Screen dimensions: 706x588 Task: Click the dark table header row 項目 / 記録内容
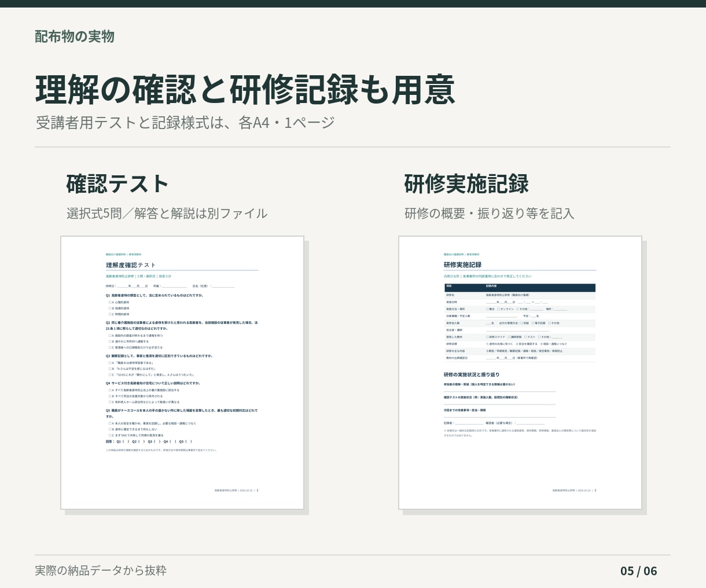click(520, 287)
